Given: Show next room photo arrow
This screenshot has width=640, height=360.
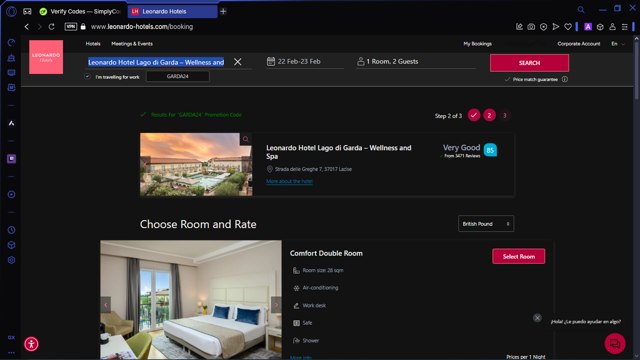Looking at the screenshot, I should point(276,304).
